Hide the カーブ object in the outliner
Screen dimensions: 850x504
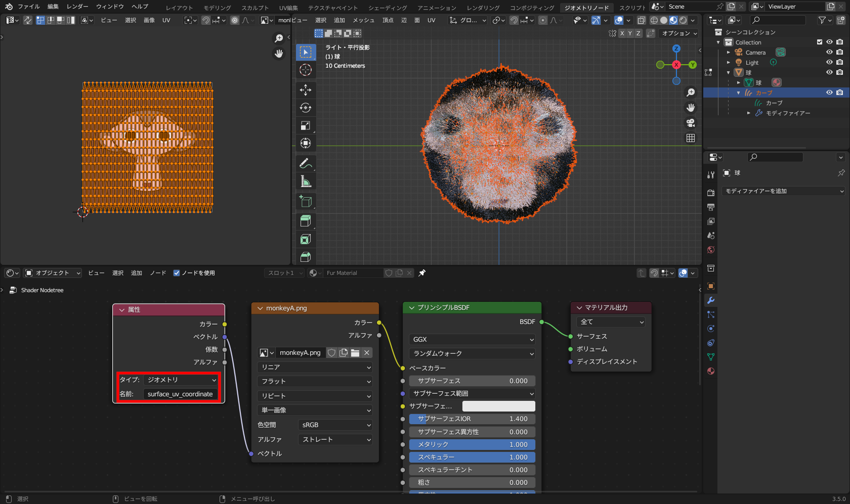(829, 93)
